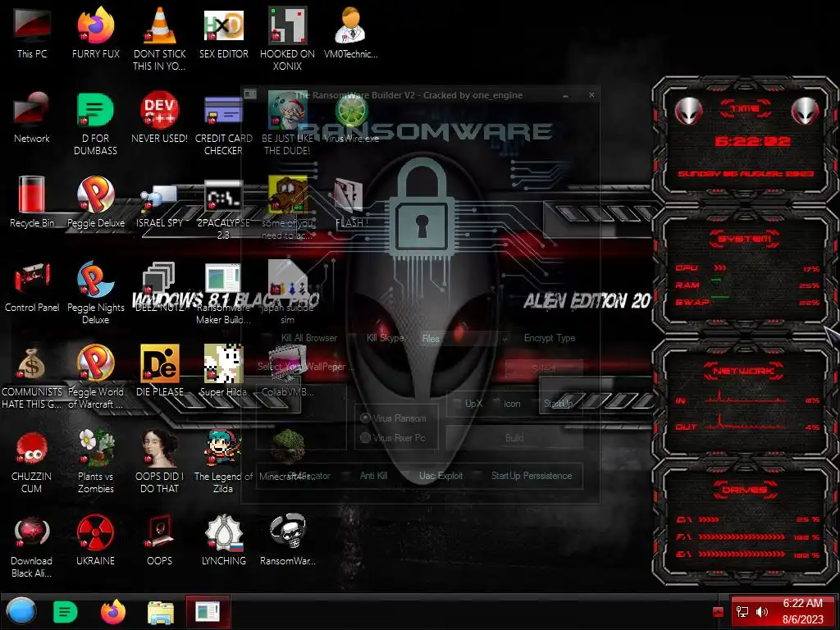The image size is (840, 630).
Task: Open the This PC desktop icon
Action: click(32, 33)
